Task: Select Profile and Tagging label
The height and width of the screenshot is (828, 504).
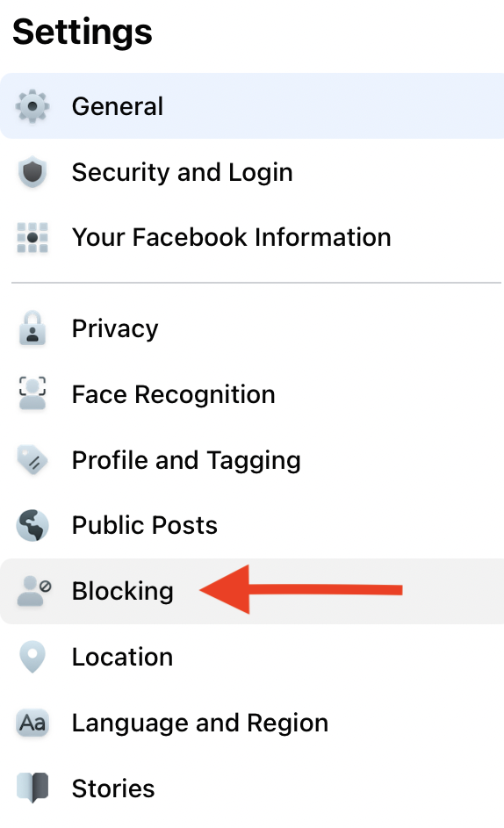Action: click(186, 460)
